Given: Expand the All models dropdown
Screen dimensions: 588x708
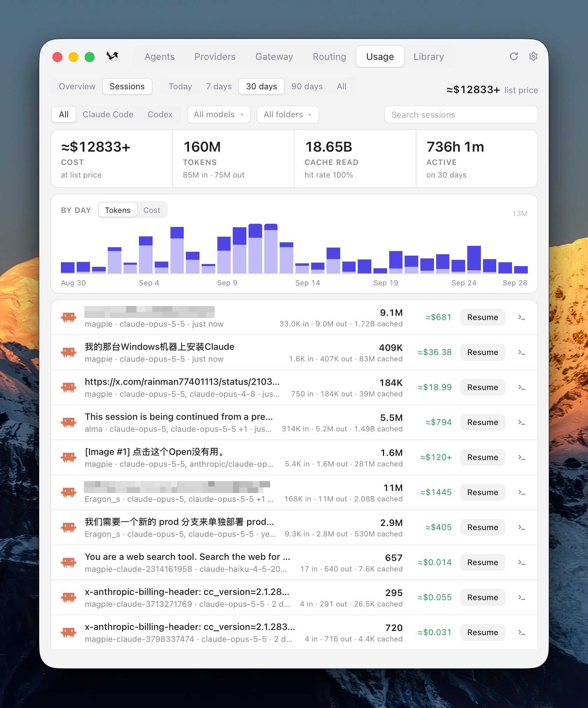Looking at the screenshot, I should tap(219, 114).
